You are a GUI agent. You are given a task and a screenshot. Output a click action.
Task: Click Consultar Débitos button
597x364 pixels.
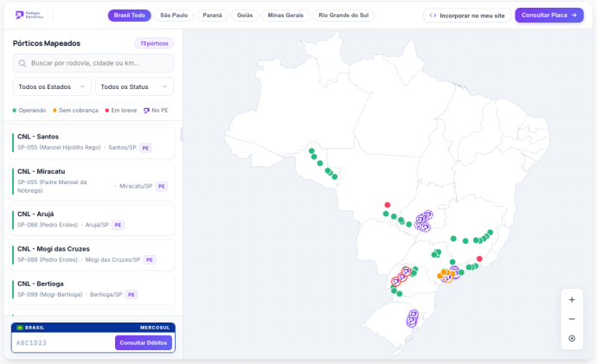(144, 342)
